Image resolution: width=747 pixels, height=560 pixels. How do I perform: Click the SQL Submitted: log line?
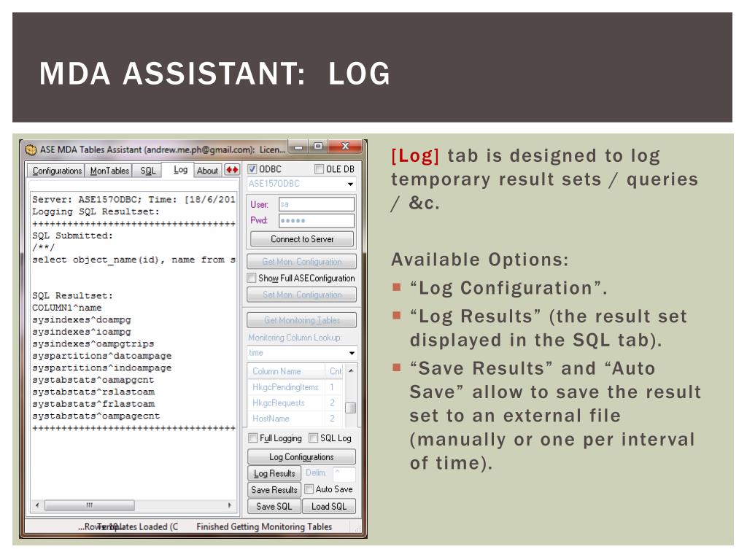click(x=72, y=236)
